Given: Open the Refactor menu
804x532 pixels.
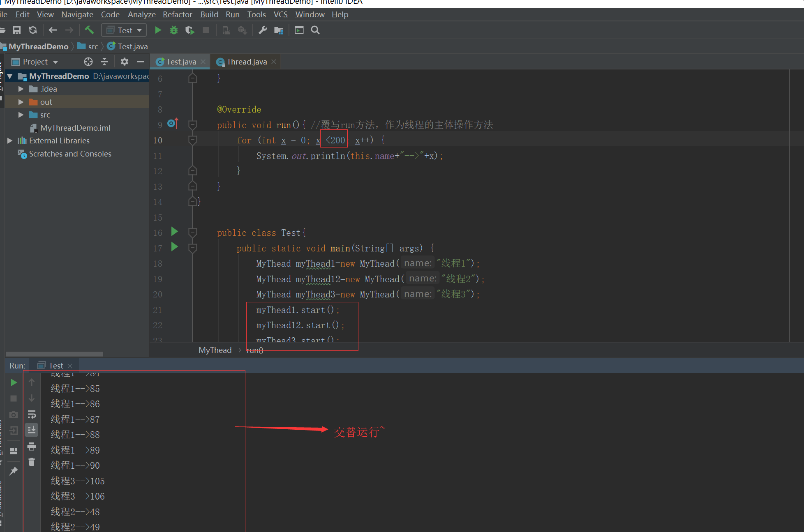Looking at the screenshot, I should click(x=177, y=14).
